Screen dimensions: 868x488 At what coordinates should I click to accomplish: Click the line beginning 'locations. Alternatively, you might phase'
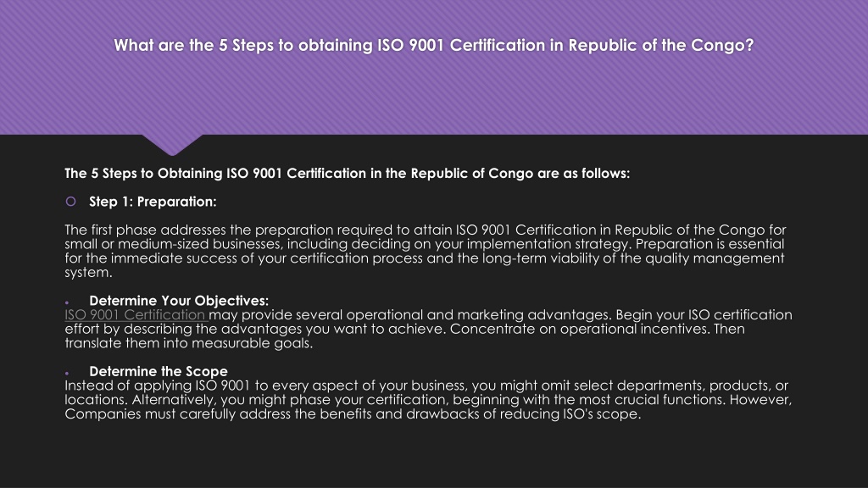click(428, 400)
